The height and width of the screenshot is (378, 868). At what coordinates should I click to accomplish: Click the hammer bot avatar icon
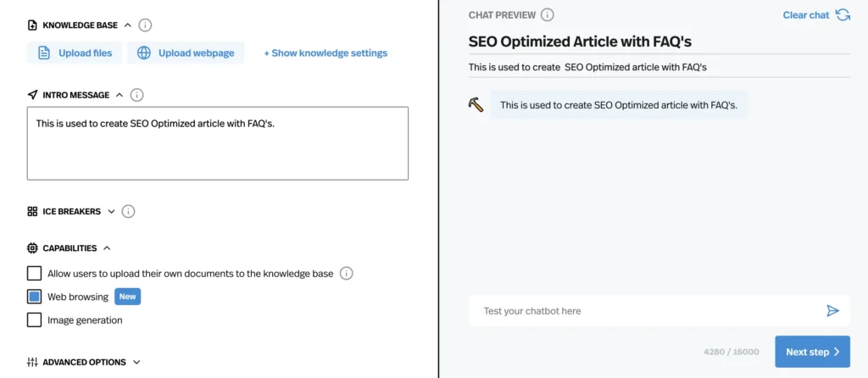tap(476, 104)
